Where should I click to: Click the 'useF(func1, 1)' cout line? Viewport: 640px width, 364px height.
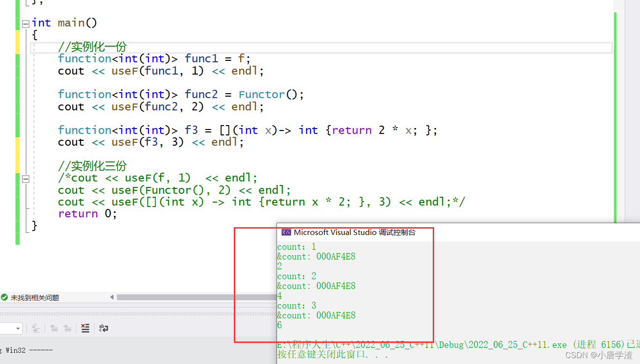(161, 71)
